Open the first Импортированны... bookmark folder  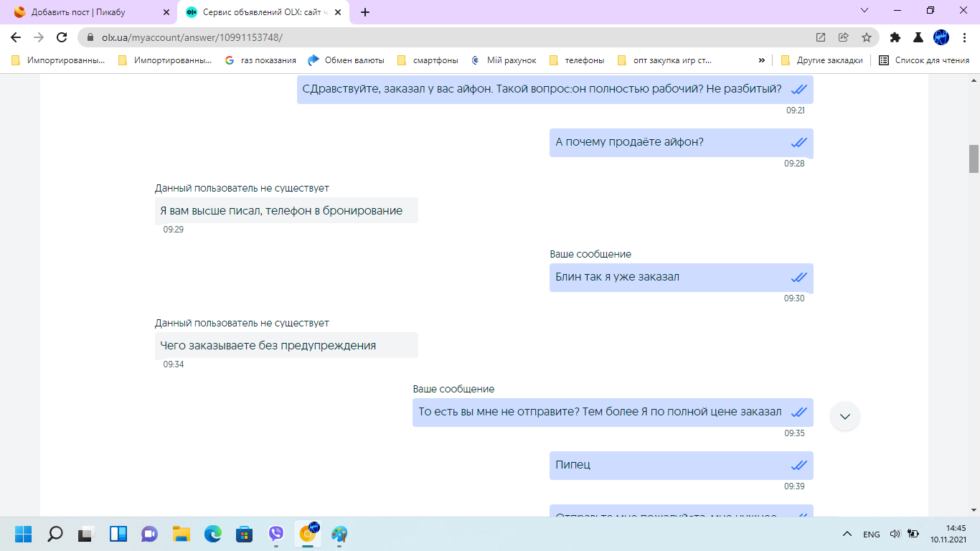pyautogui.click(x=58, y=60)
